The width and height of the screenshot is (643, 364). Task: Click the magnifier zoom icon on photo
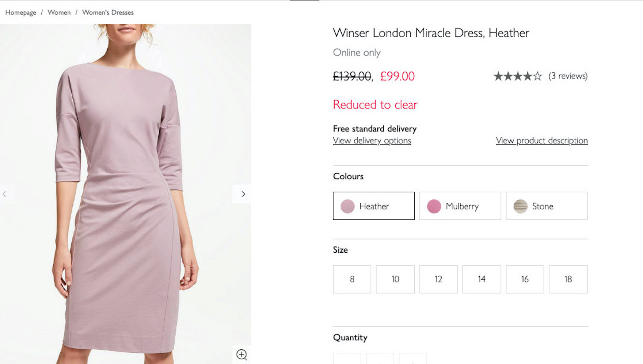[241, 354]
